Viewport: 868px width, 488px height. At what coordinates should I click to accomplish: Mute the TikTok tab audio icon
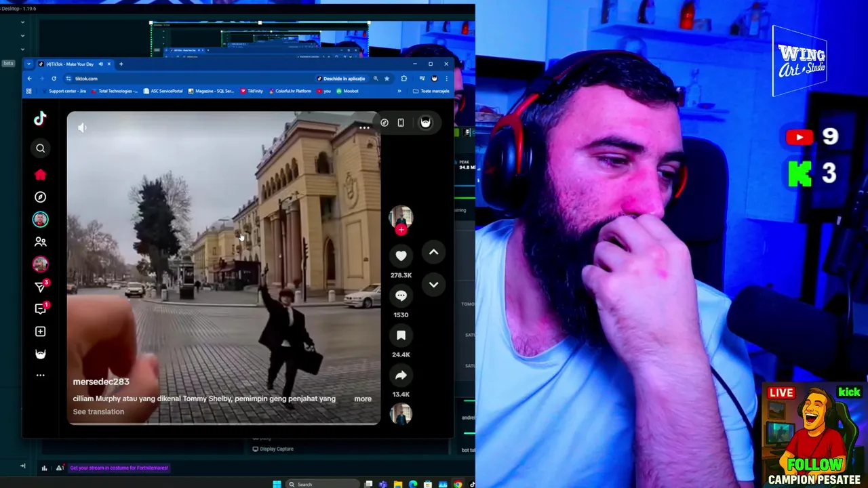pos(100,64)
